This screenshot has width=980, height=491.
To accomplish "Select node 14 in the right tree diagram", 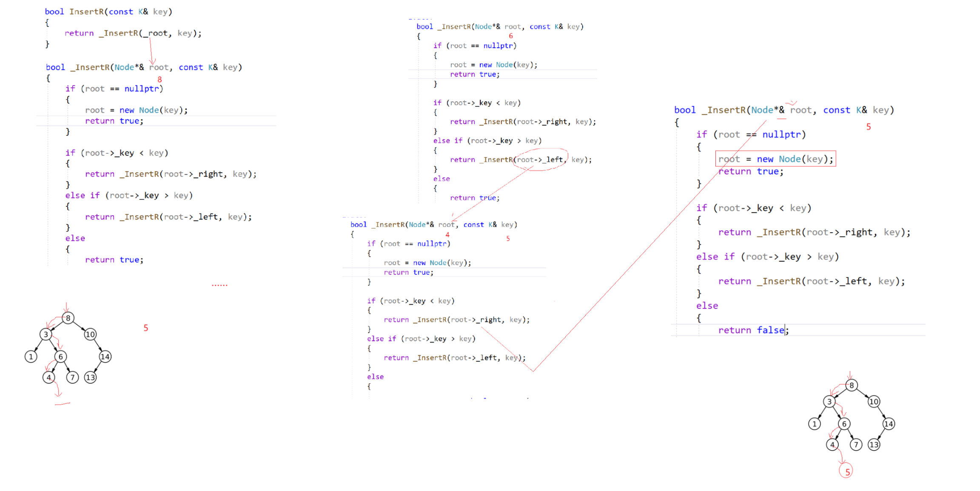I will [889, 424].
